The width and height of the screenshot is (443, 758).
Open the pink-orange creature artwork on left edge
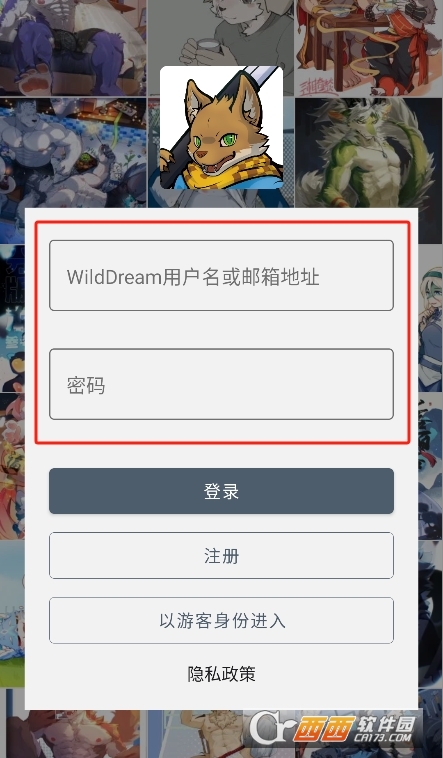coord(12,466)
